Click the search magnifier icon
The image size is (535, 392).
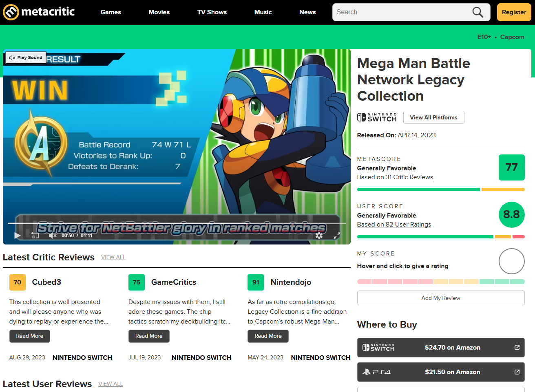click(478, 12)
